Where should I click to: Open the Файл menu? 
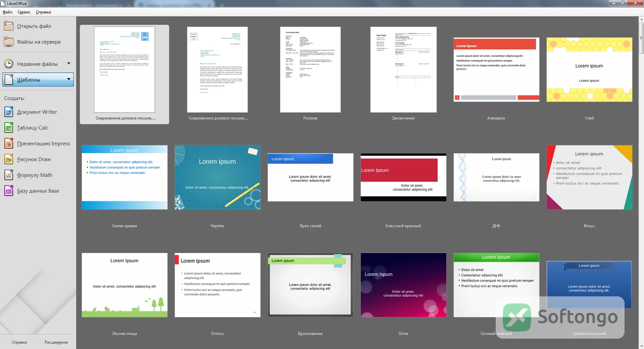pos(7,12)
